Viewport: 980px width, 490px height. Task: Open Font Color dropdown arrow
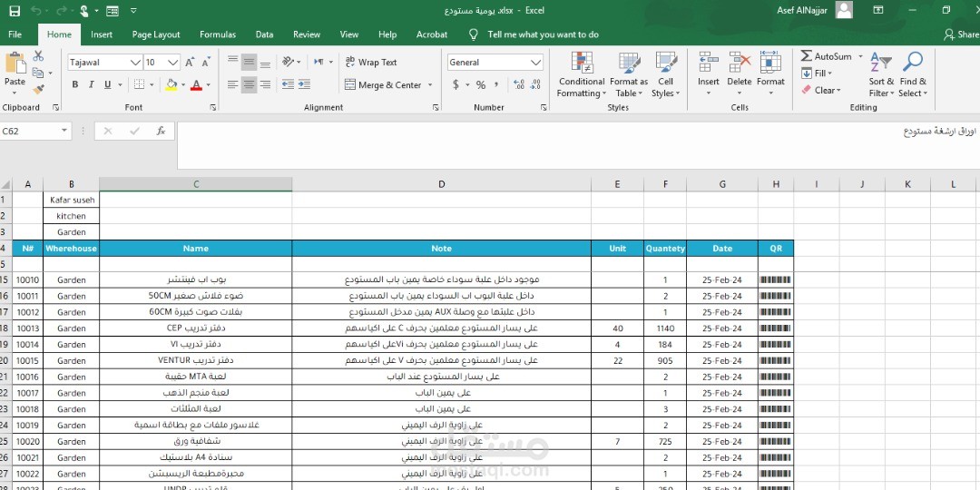(x=208, y=84)
